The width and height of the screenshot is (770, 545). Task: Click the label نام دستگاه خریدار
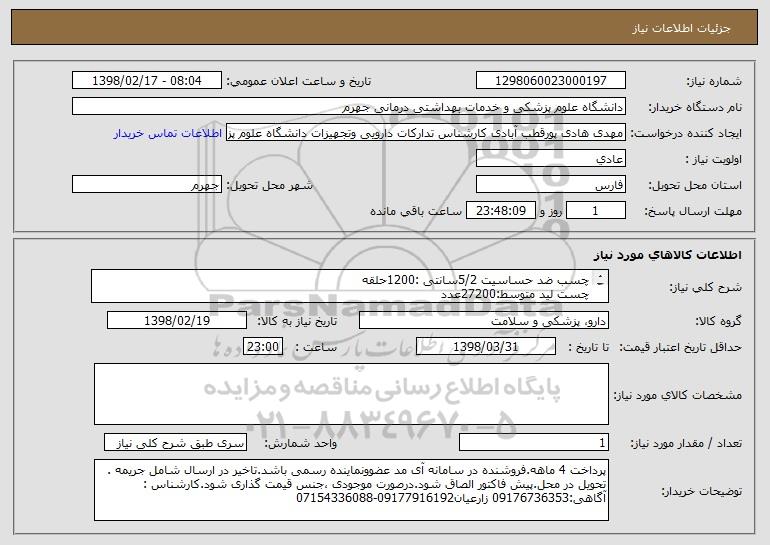click(695, 107)
